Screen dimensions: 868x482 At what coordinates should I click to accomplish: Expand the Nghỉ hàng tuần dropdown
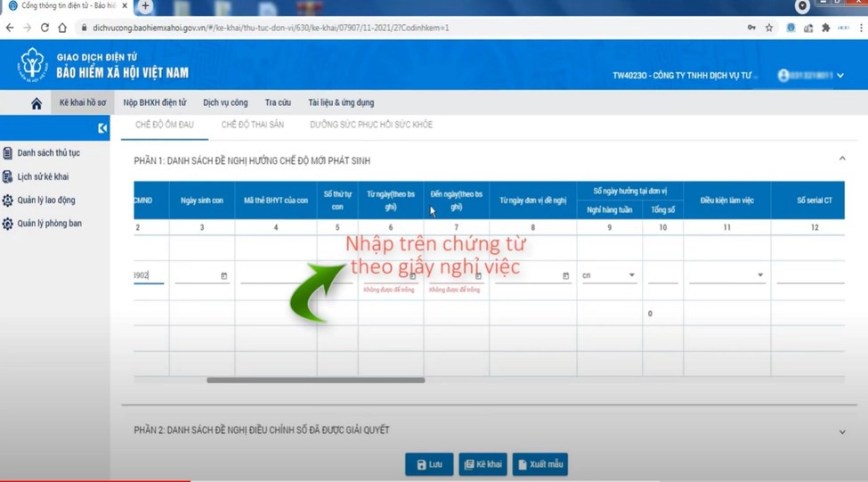631,275
